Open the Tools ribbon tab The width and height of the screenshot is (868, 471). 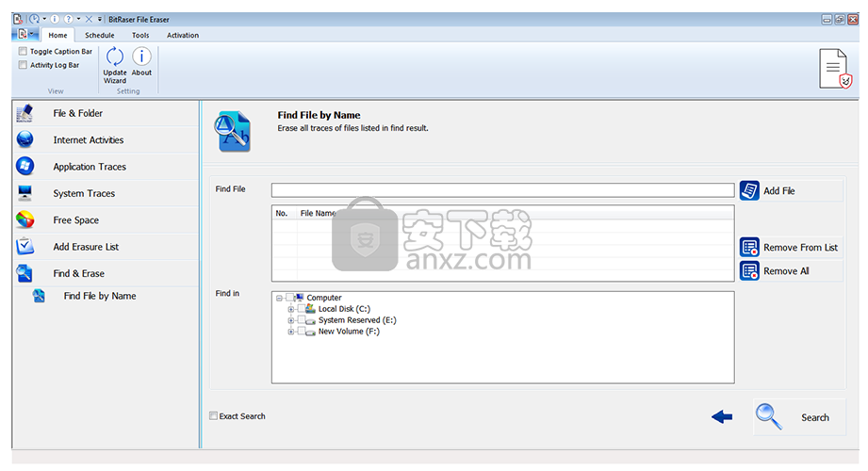click(140, 35)
